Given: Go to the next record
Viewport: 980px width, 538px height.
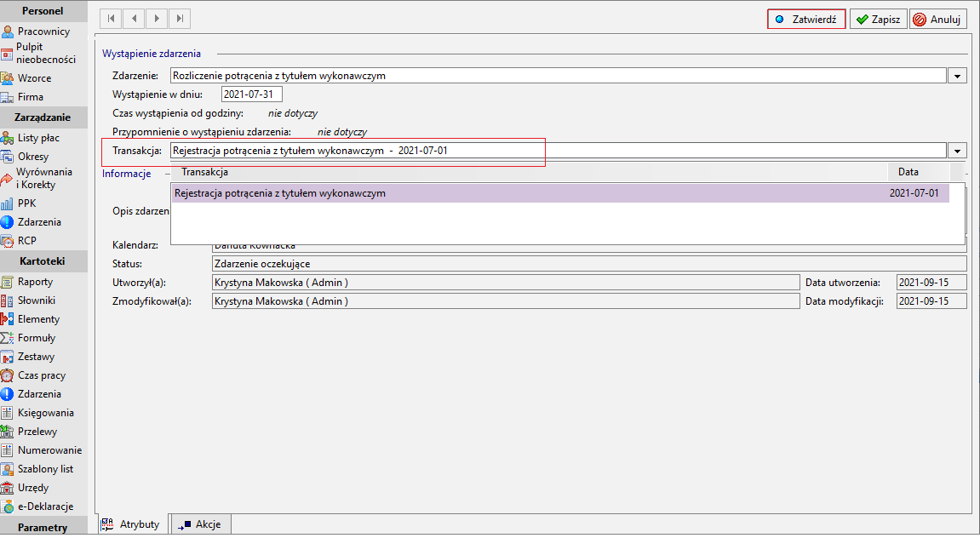Looking at the screenshot, I should point(157,19).
